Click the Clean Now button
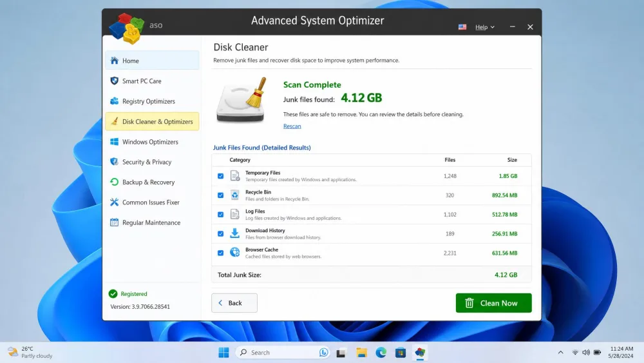 click(494, 303)
